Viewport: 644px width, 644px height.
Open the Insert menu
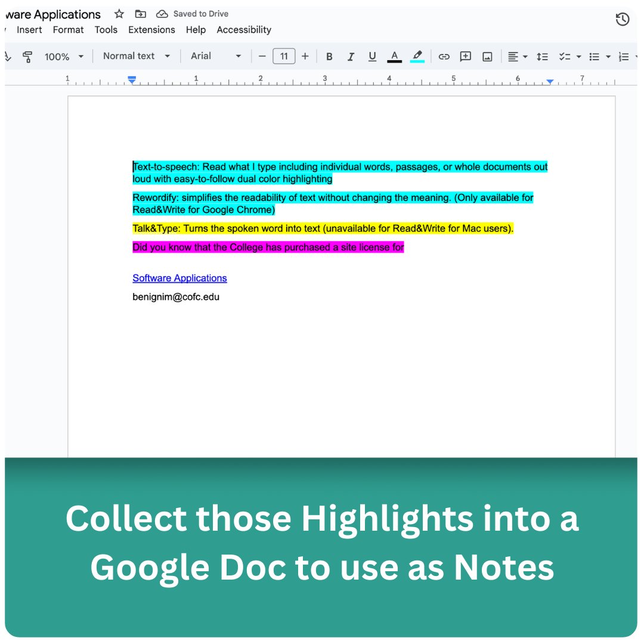point(29,30)
